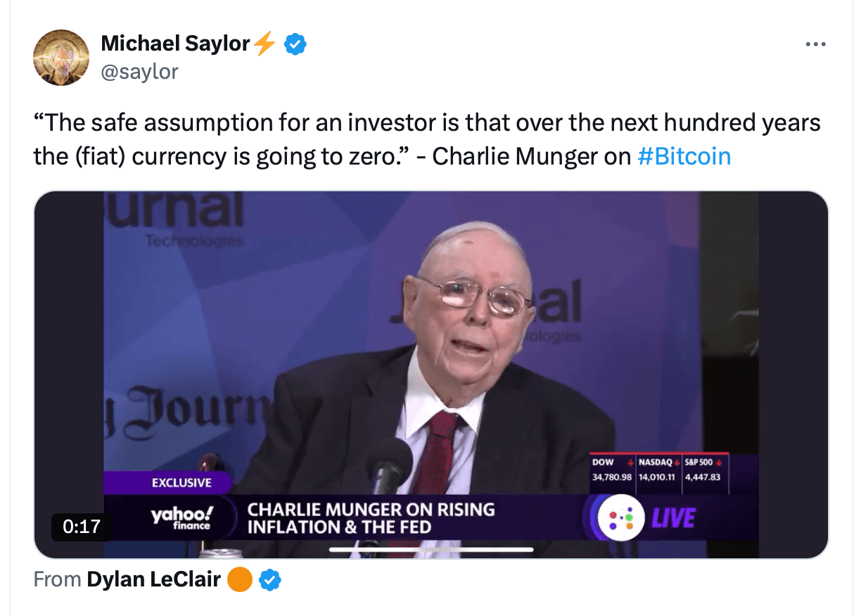This screenshot has height=616, width=854.
Task: Click Michael Saylor's profile avatar
Action: tap(60, 58)
